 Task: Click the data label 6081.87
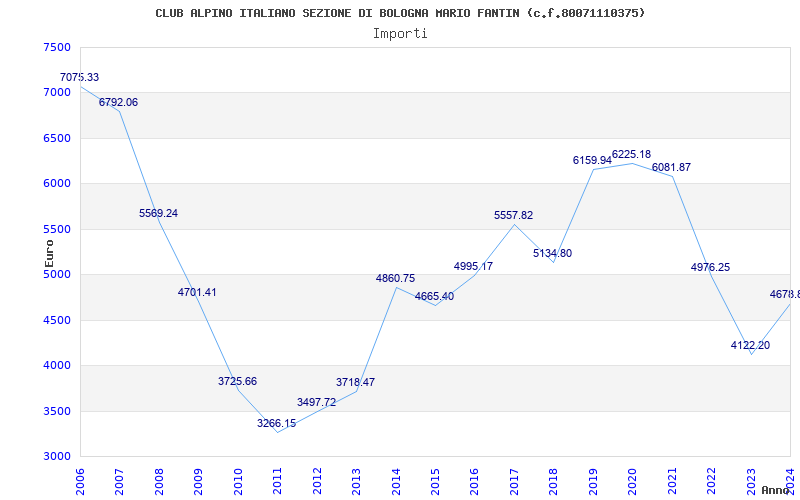coord(671,167)
